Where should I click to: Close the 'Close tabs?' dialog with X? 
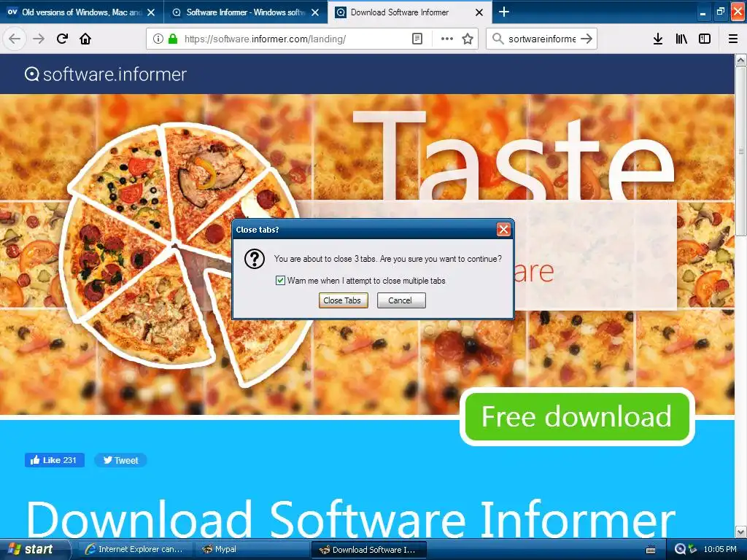pos(503,230)
